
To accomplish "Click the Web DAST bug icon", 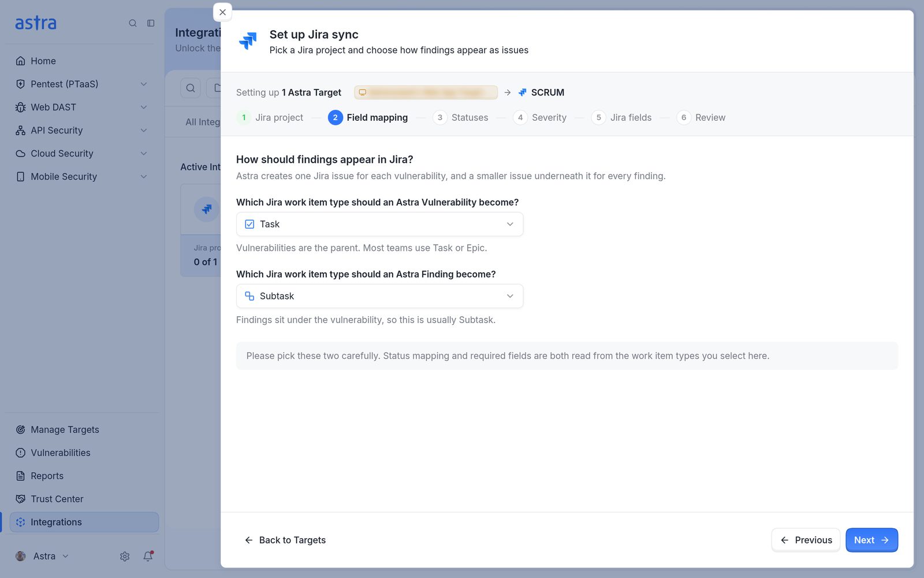I will pyautogui.click(x=21, y=107).
